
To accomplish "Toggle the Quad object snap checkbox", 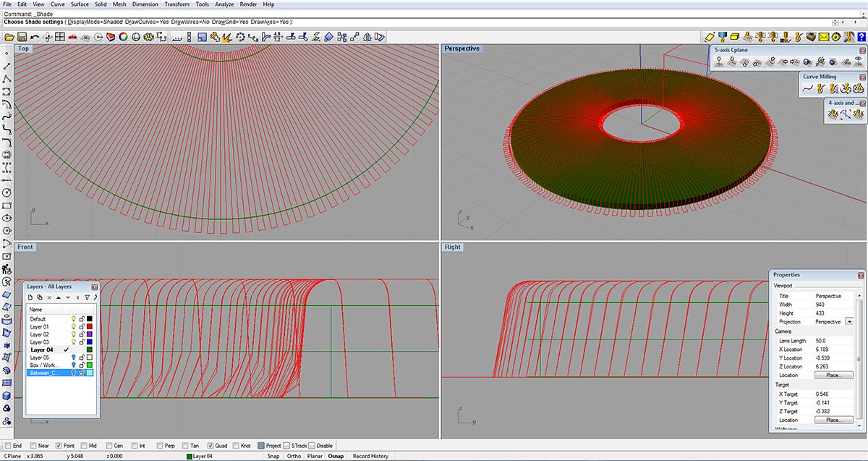I will tap(210, 446).
